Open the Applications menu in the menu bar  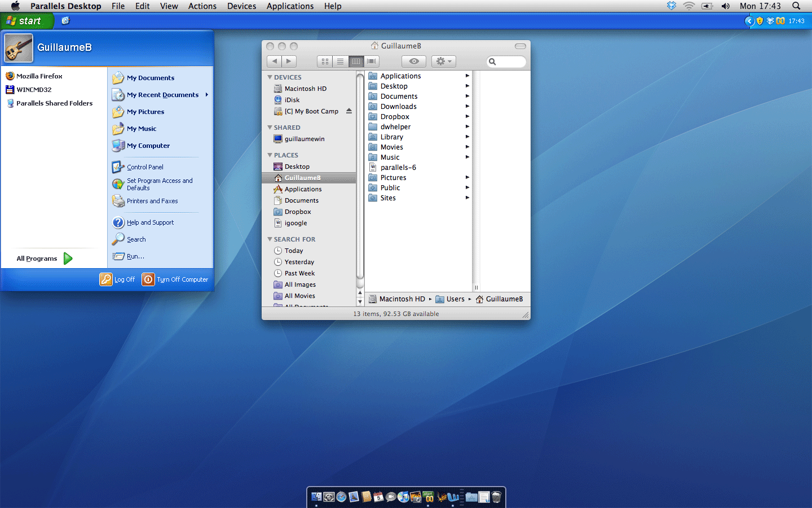tap(290, 6)
